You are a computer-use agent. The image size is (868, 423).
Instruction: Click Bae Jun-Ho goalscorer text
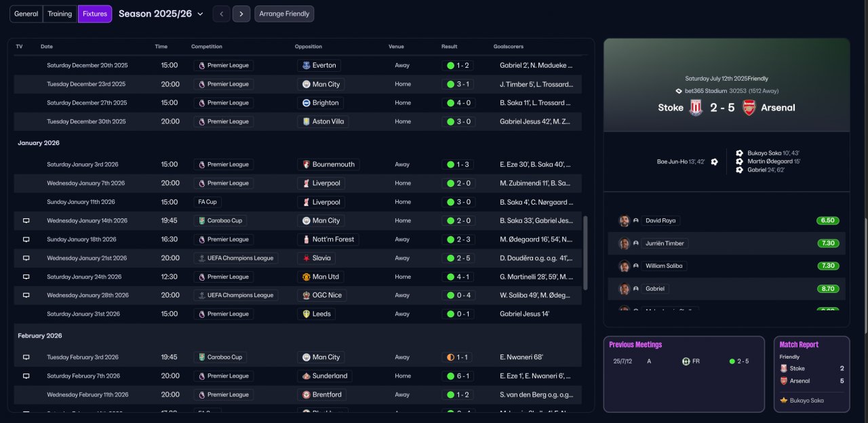[x=681, y=162]
